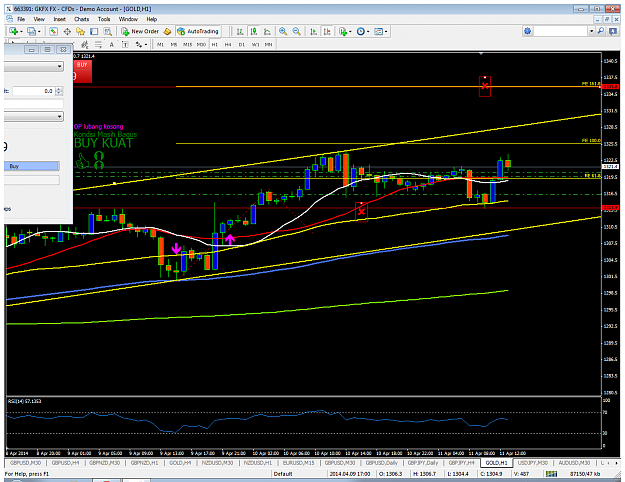Toggle the AutoTrading button
The image size is (625, 482).
point(198,31)
